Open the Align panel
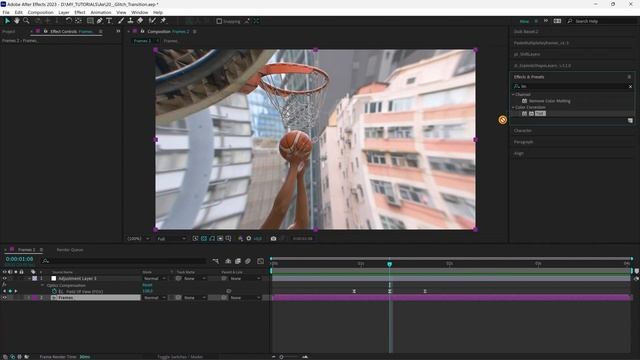Image resolution: width=640 pixels, height=360 pixels. pyautogui.click(x=518, y=153)
